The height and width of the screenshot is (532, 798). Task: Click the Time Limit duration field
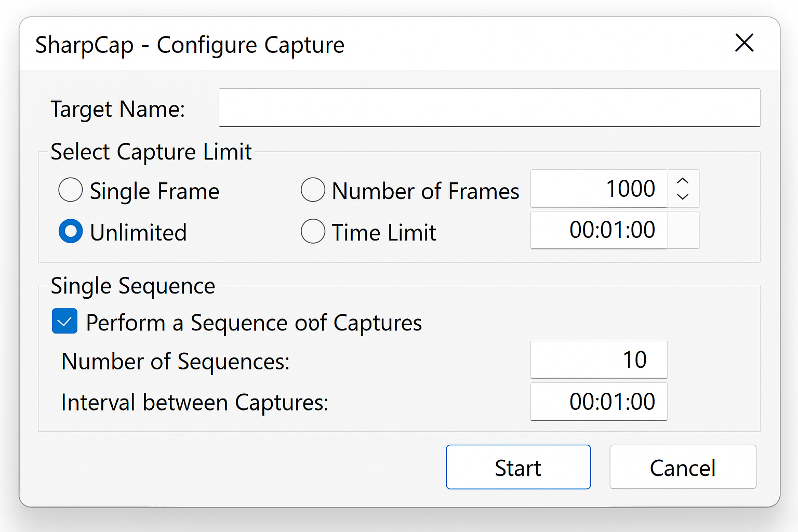(x=598, y=230)
